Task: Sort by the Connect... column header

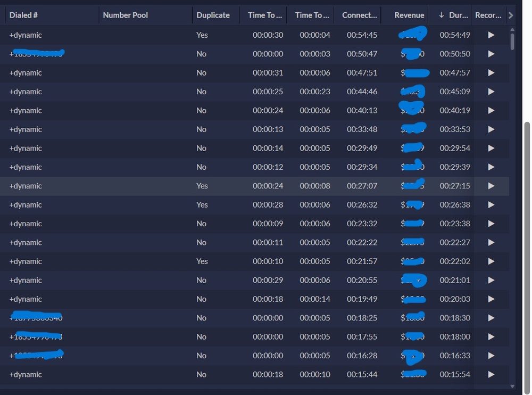Action: [x=359, y=15]
